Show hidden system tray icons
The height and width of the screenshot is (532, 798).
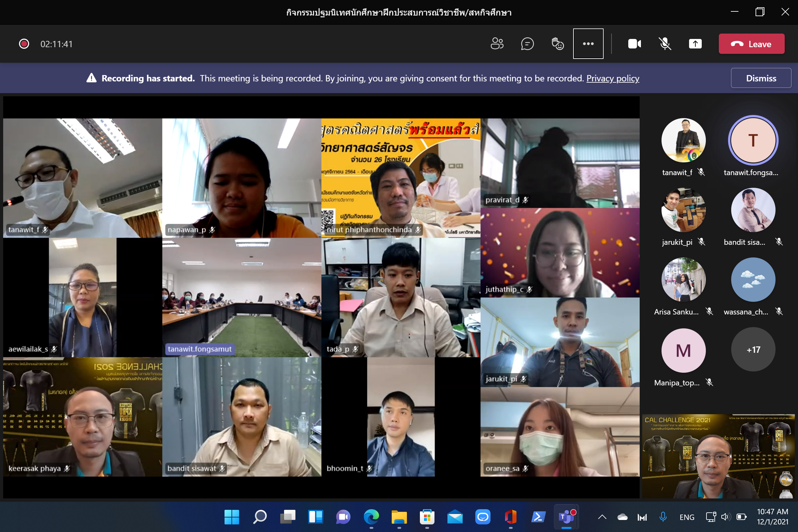point(602,517)
